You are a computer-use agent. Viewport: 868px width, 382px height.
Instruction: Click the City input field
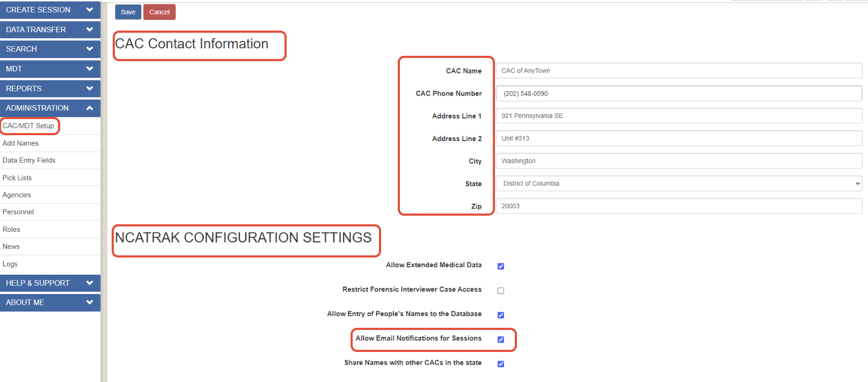click(679, 161)
